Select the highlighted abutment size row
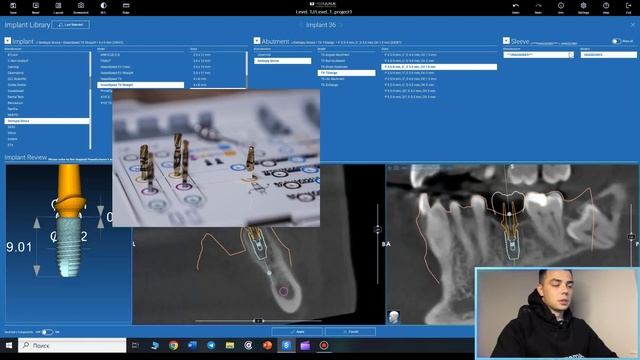The image size is (640, 360). (x=439, y=67)
